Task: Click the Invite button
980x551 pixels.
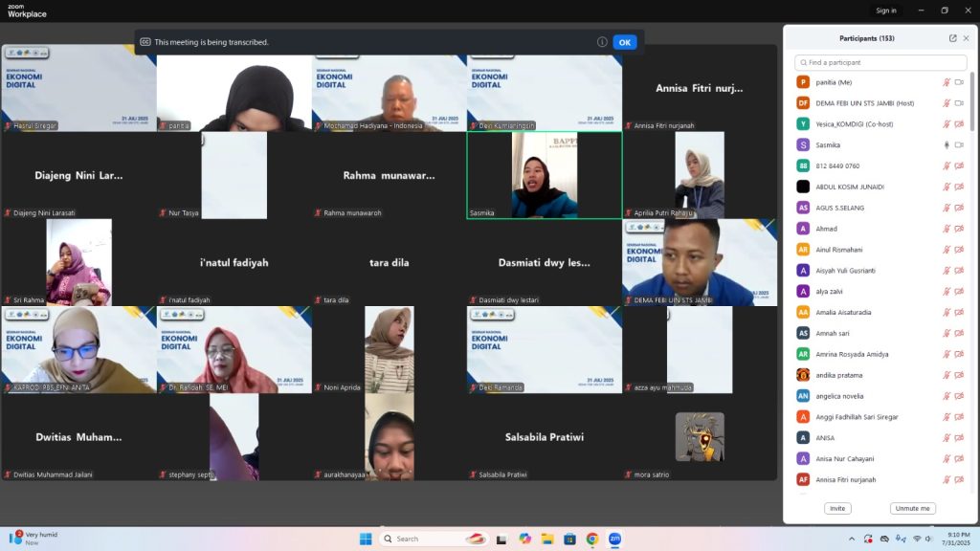Action: point(837,508)
